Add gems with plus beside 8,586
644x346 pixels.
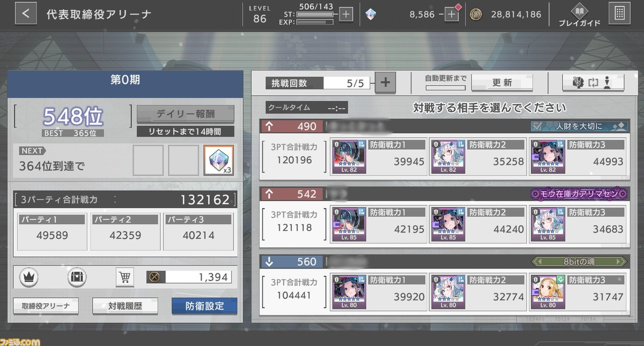(x=451, y=15)
